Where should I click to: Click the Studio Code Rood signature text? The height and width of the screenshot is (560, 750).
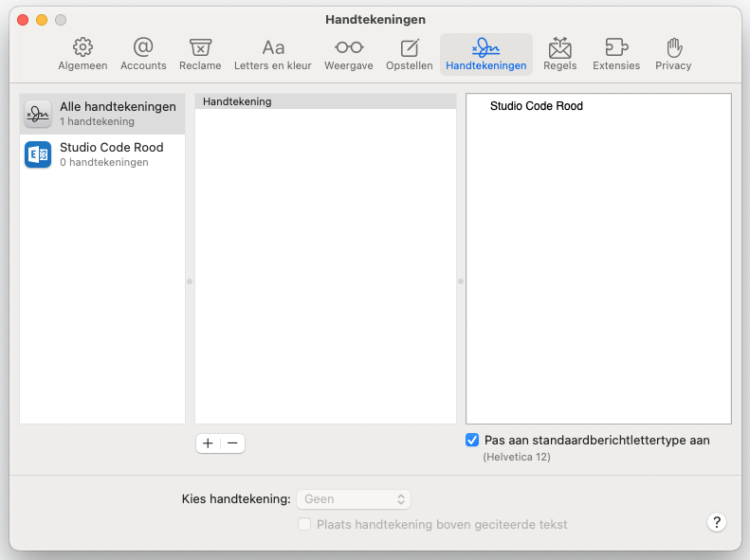pyautogui.click(x=536, y=106)
